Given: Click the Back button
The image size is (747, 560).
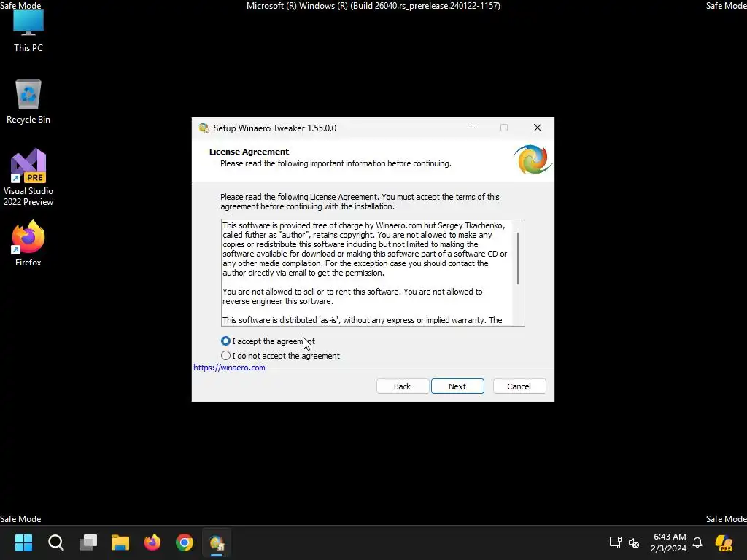Looking at the screenshot, I should pyautogui.click(x=402, y=386).
